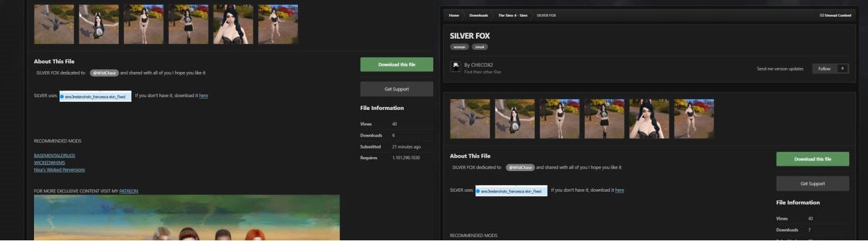The height and width of the screenshot is (241, 868).
Task: Click the skin file name image, left page
Action: point(95,97)
